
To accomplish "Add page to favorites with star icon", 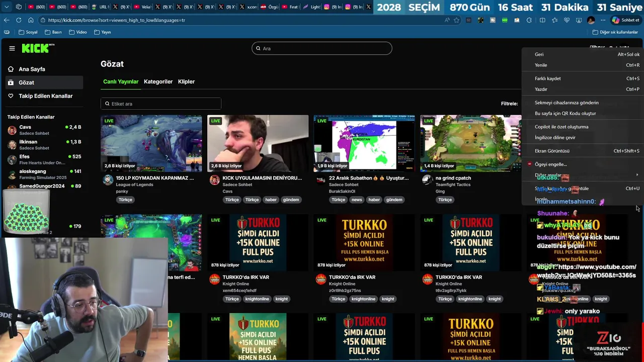I will click(x=456, y=20).
